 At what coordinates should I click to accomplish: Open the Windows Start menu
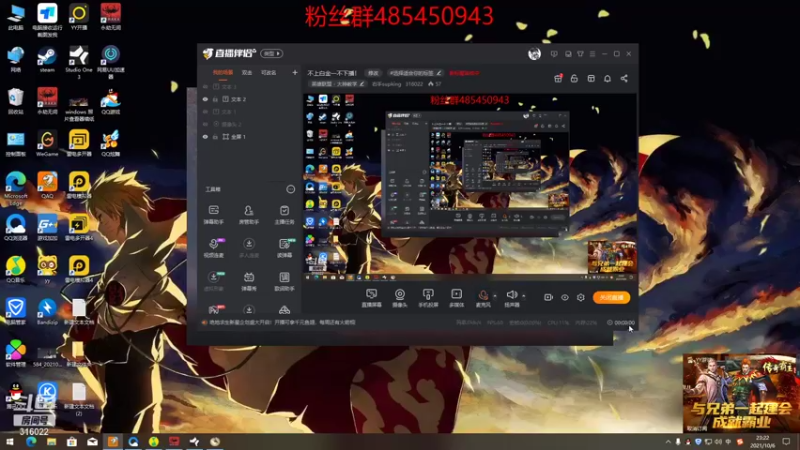(9, 441)
